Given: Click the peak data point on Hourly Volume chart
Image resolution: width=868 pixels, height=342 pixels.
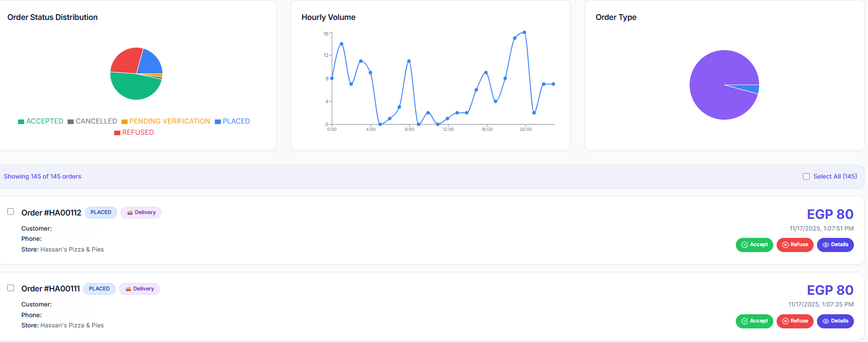Looking at the screenshot, I should 524,33.
